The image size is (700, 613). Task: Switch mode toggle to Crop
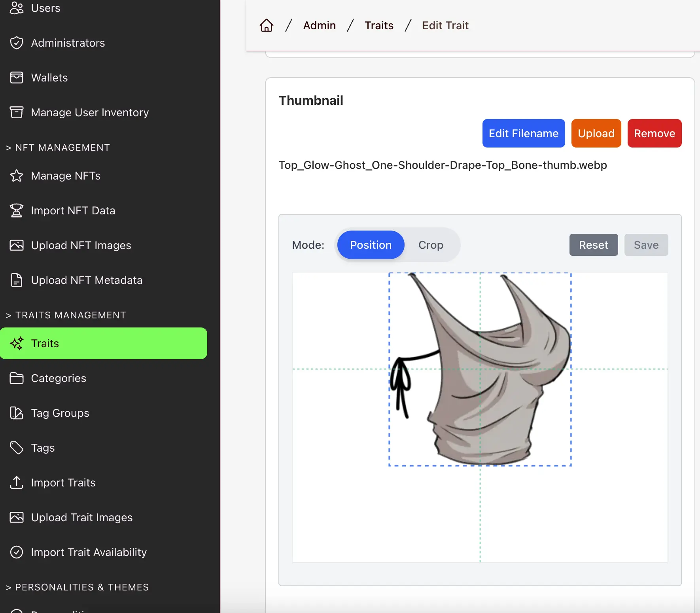[x=431, y=245]
